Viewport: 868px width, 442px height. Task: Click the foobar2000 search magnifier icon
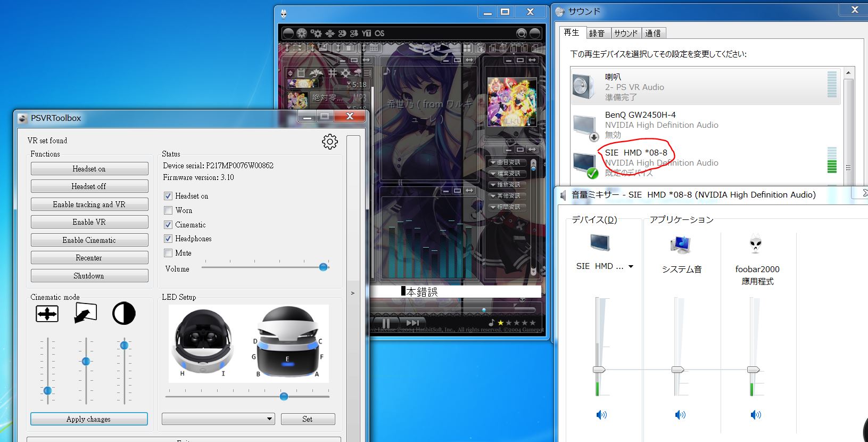[x=522, y=34]
